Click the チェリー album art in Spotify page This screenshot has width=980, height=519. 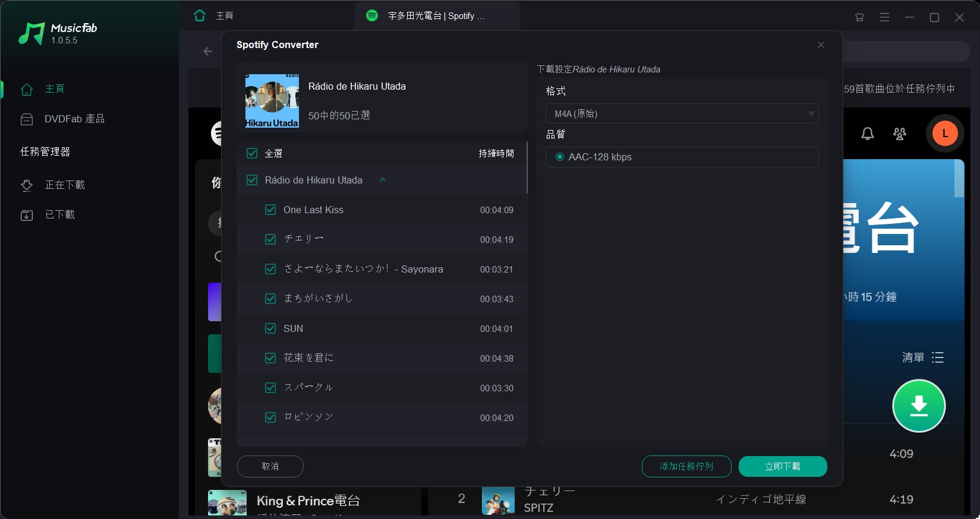[x=498, y=501]
